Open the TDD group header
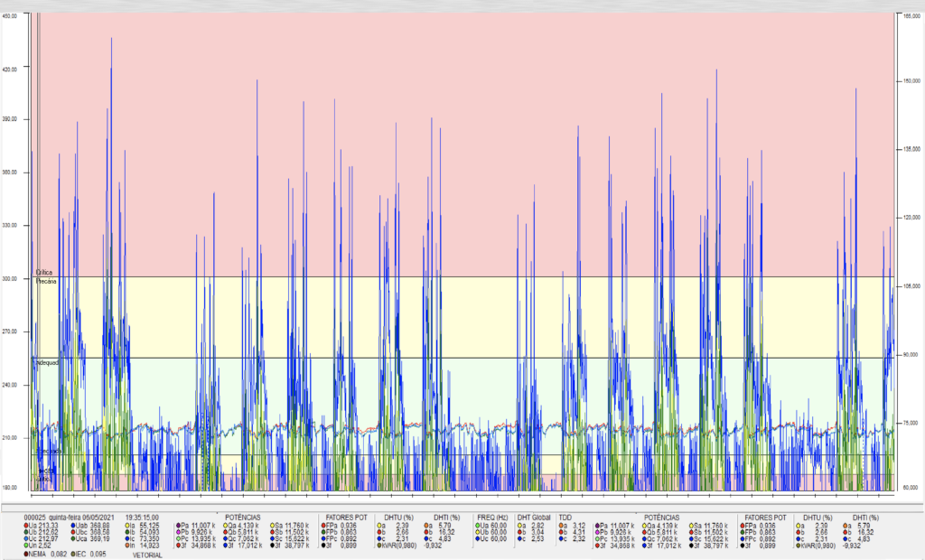 click(x=566, y=517)
